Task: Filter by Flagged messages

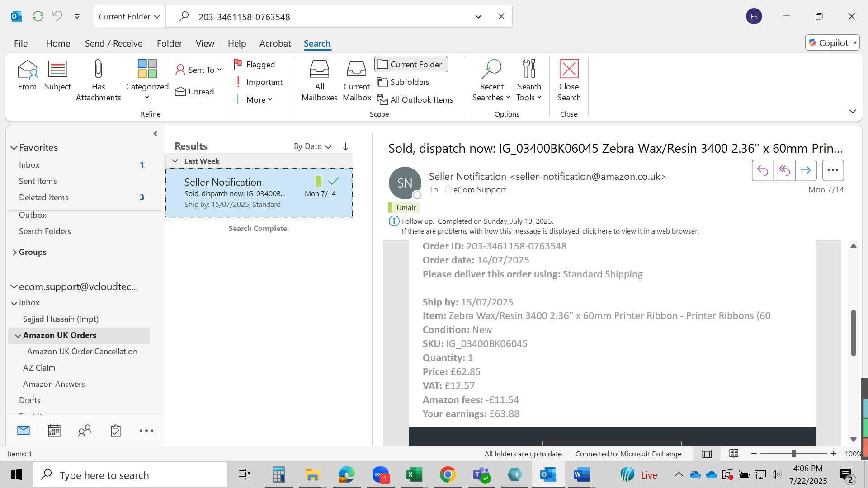Action: coord(255,64)
